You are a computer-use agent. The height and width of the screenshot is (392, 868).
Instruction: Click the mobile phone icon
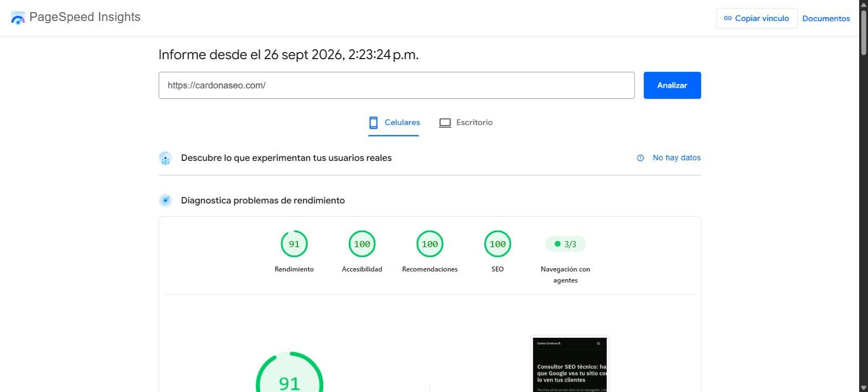[x=374, y=123]
